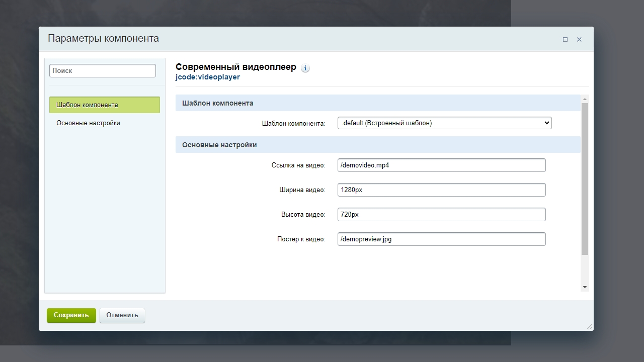Open the Шаблон компонента dropdown

[x=444, y=123]
